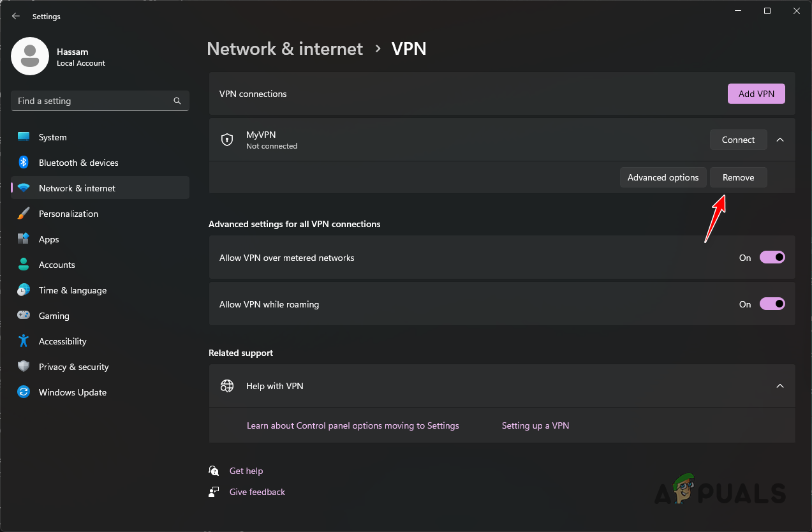Viewport: 812px width, 532px height.
Task: Select the Accessibility icon in sidebar
Action: (24, 341)
